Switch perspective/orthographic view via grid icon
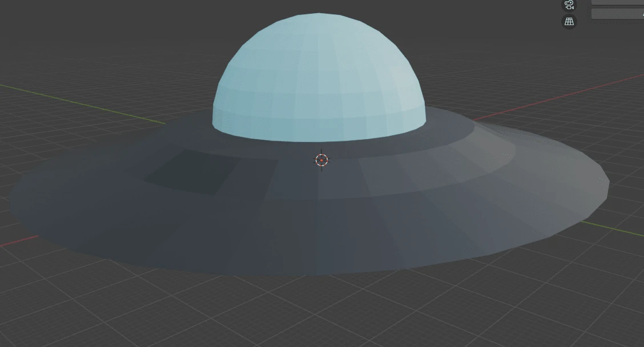 tap(569, 22)
